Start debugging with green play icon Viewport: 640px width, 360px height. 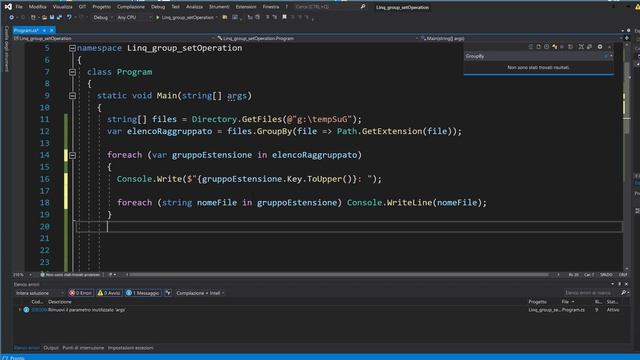[158, 17]
